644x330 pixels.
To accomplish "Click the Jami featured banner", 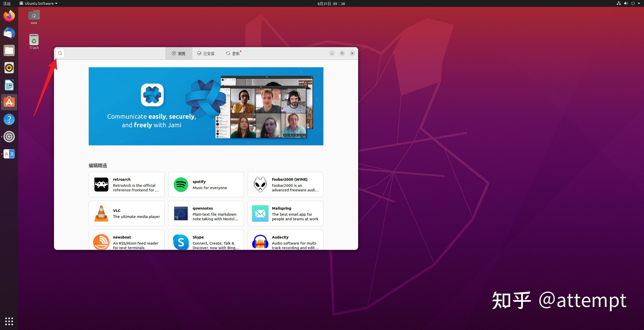I will pos(206,106).
